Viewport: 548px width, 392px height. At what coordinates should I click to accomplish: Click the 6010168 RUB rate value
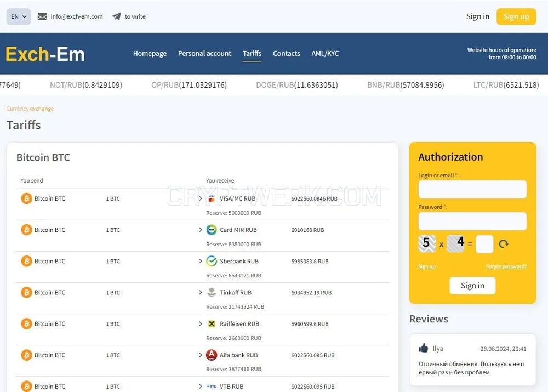307,230
